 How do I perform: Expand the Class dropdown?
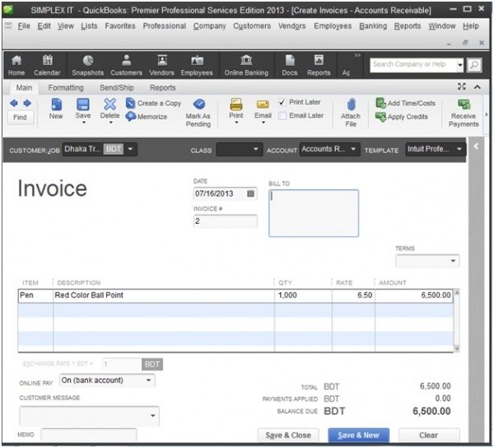(x=256, y=149)
